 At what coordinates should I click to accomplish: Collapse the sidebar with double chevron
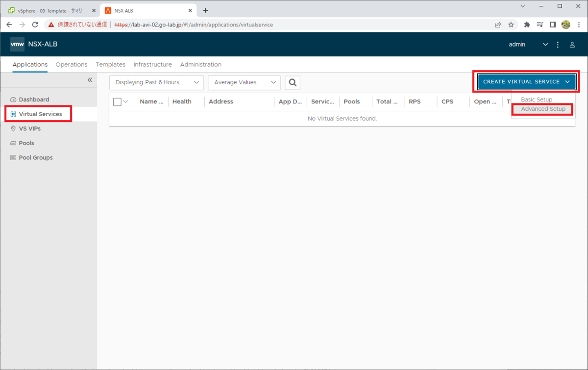(90, 80)
